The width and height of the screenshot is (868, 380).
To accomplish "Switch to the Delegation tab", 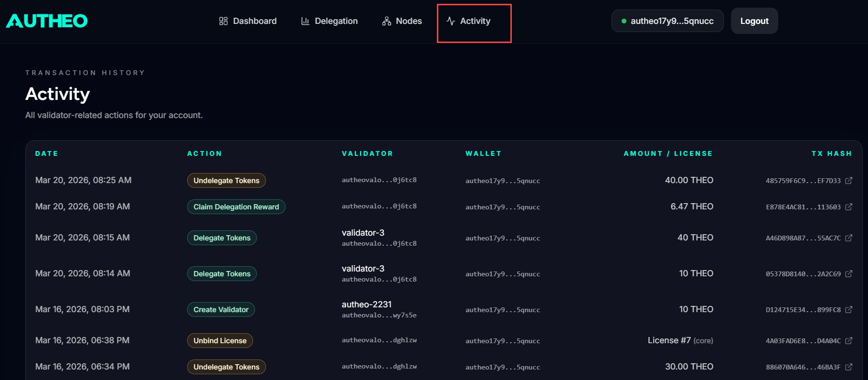I will (329, 21).
